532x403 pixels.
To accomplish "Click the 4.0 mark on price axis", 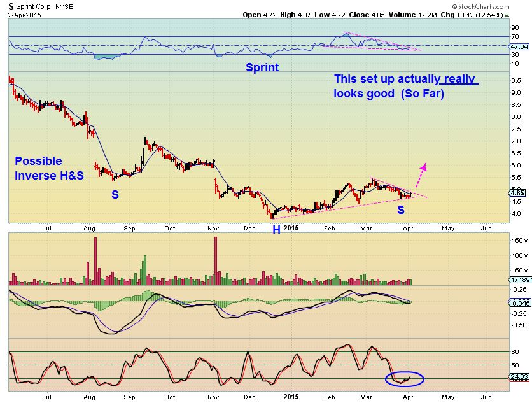I will (x=516, y=213).
